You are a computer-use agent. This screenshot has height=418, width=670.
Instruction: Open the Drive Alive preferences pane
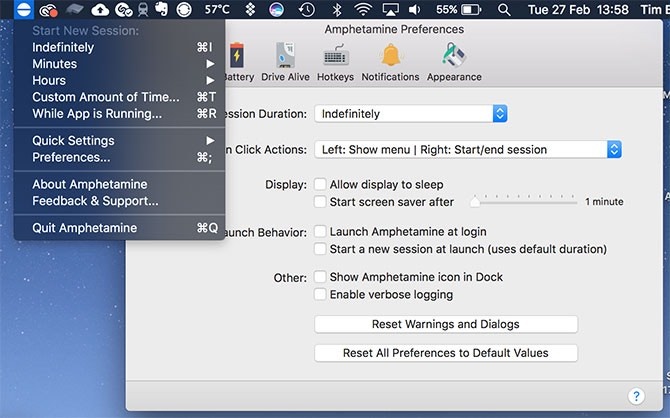point(285,60)
